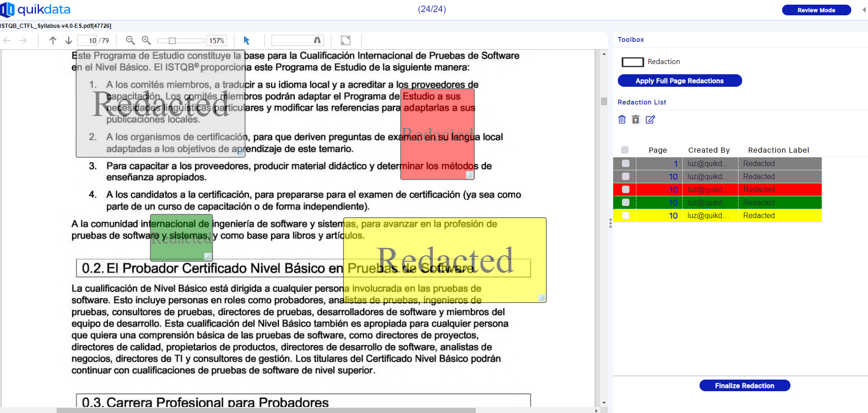Open page 10 link in yellow row
Viewport: 868px width, 413px height.
click(673, 215)
